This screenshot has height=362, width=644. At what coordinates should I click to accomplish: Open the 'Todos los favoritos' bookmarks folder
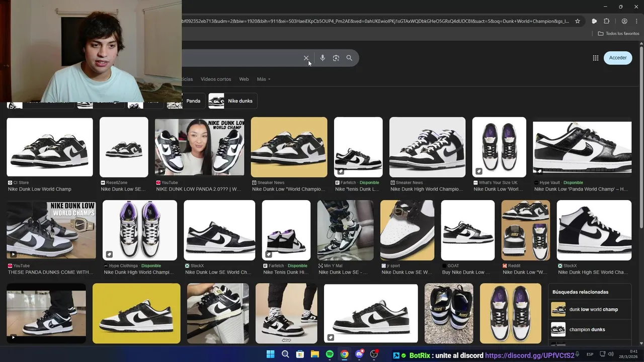(618, 34)
